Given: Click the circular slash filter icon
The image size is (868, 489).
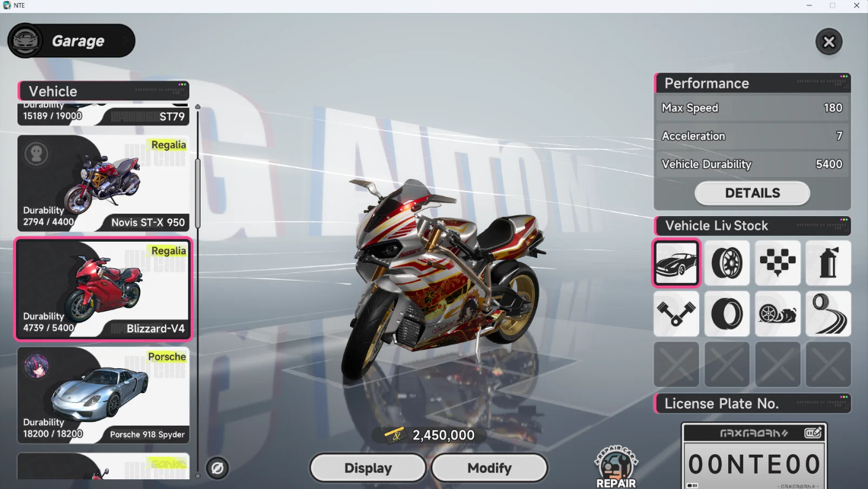Looking at the screenshot, I should click(217, 468).
